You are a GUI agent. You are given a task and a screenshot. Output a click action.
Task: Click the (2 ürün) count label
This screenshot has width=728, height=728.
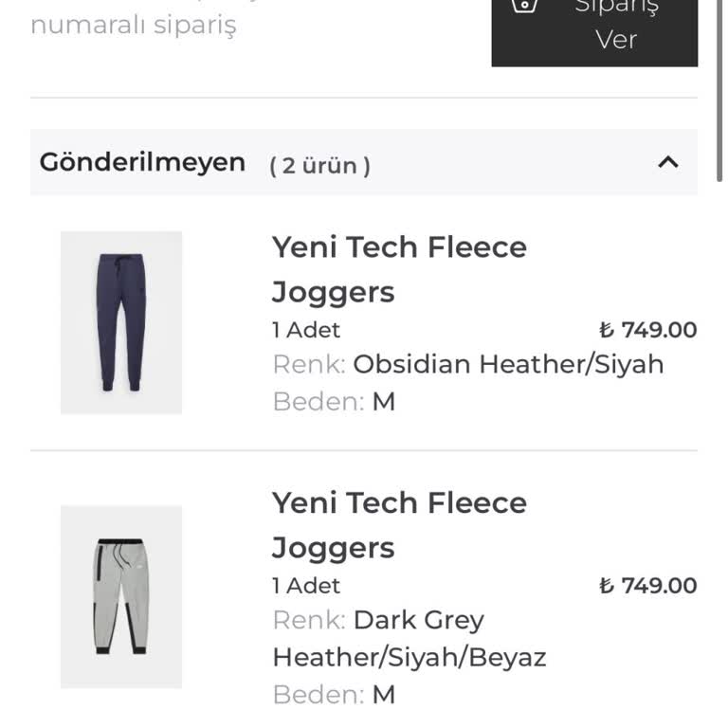click(319, 166)
